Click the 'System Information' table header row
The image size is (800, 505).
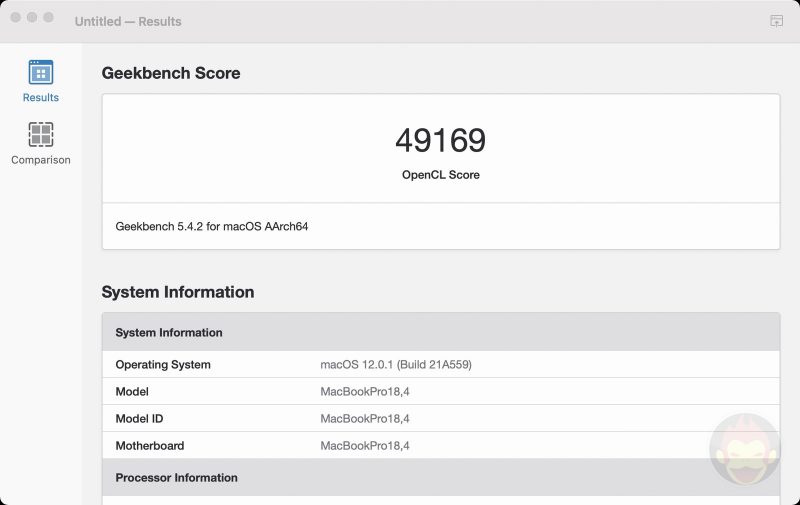441,332
